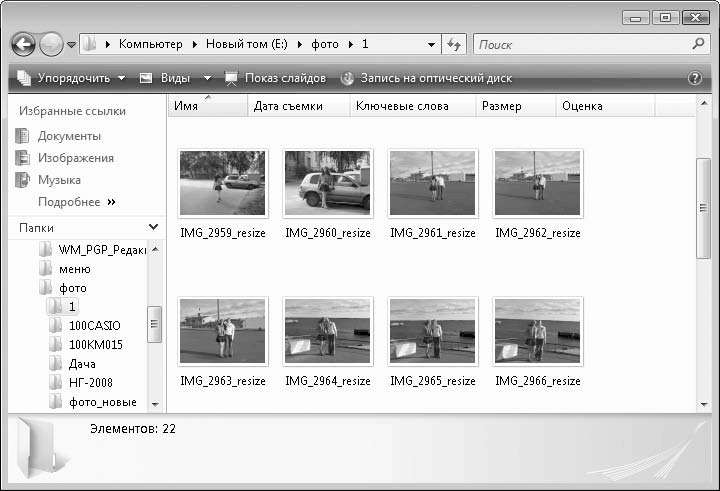Open Документы favorite link

pos(69,136)
